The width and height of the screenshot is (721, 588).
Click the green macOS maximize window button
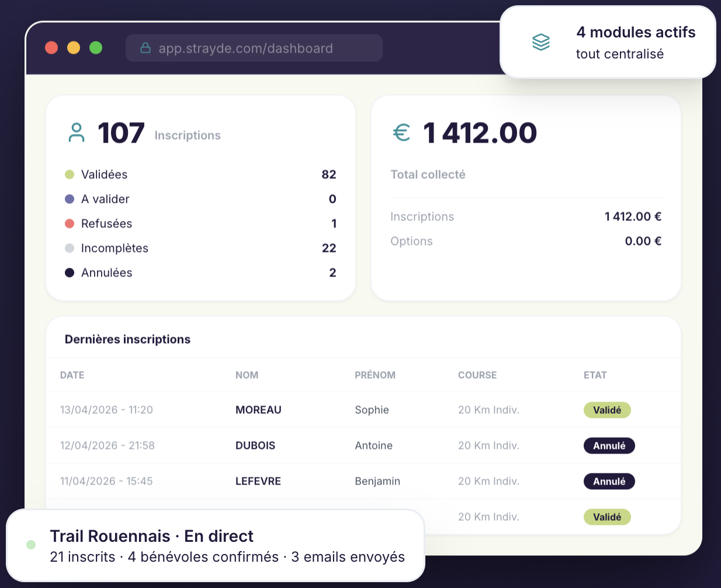96,48
